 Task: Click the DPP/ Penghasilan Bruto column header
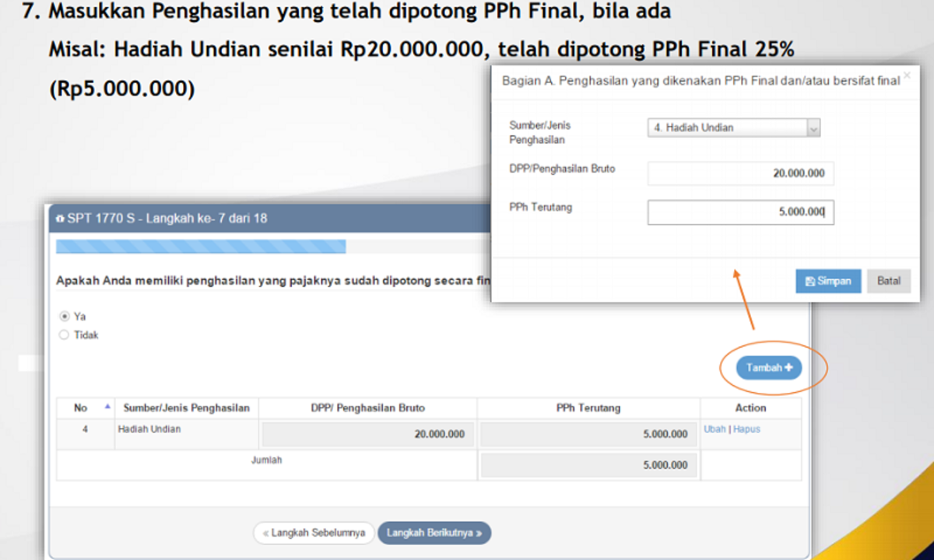click(x=367, y=408)
